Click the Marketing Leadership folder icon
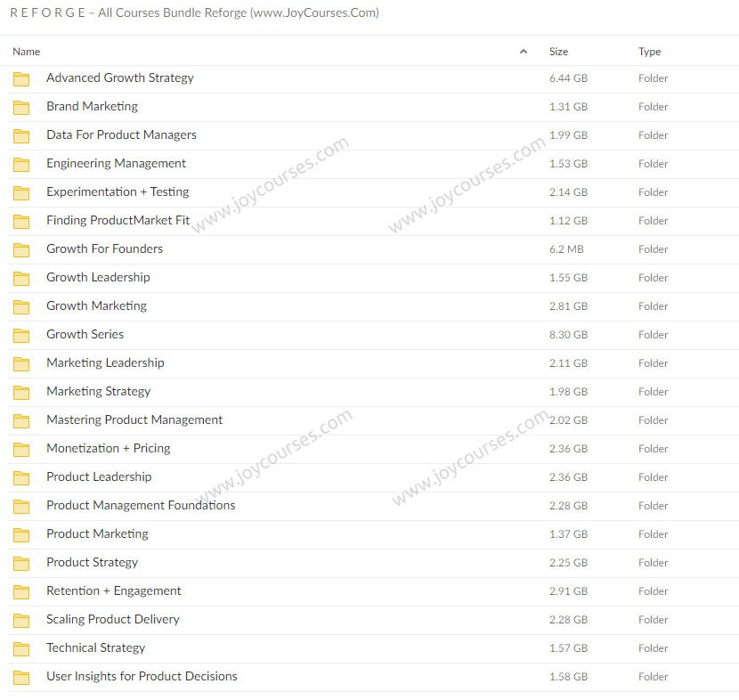This screenshot has height=700, width=739. click(x=21, y=363)
